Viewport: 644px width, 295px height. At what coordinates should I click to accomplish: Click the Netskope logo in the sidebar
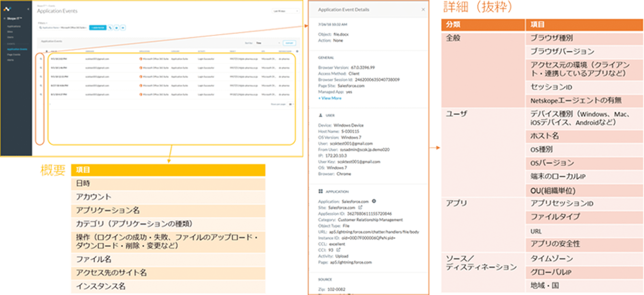[7, 9]
